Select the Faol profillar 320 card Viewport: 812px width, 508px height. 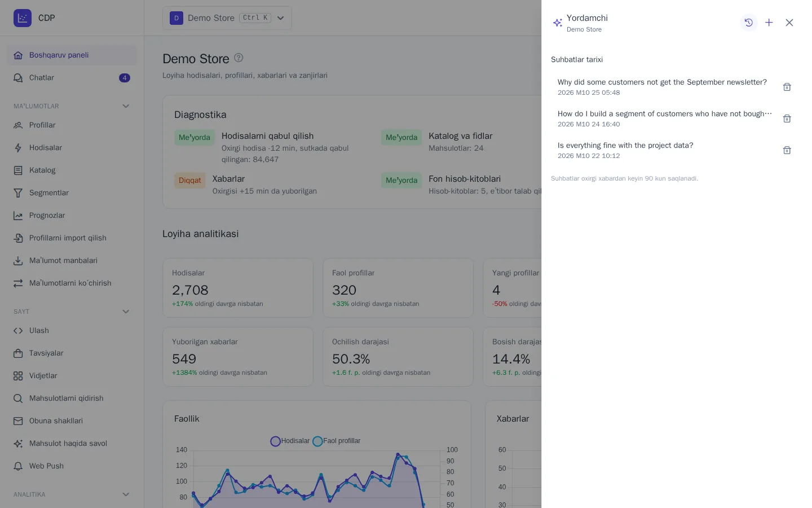[398, 288]
